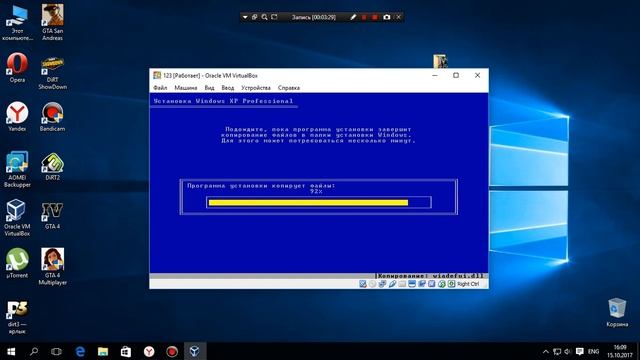Open Yandex browser from the taskbar
Image resolution: width=640 pixels, height=360 pixels.
pos(149,351)
